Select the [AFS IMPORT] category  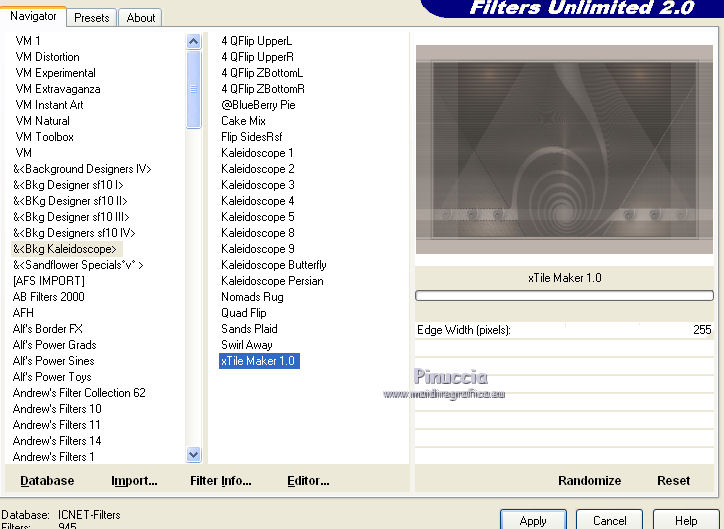pos(49,281)
